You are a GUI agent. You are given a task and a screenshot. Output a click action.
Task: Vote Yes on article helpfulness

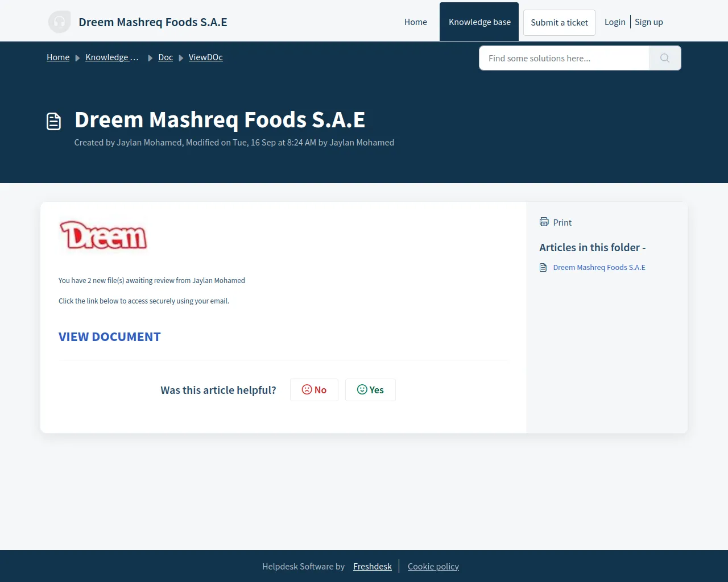click(370, 390)
